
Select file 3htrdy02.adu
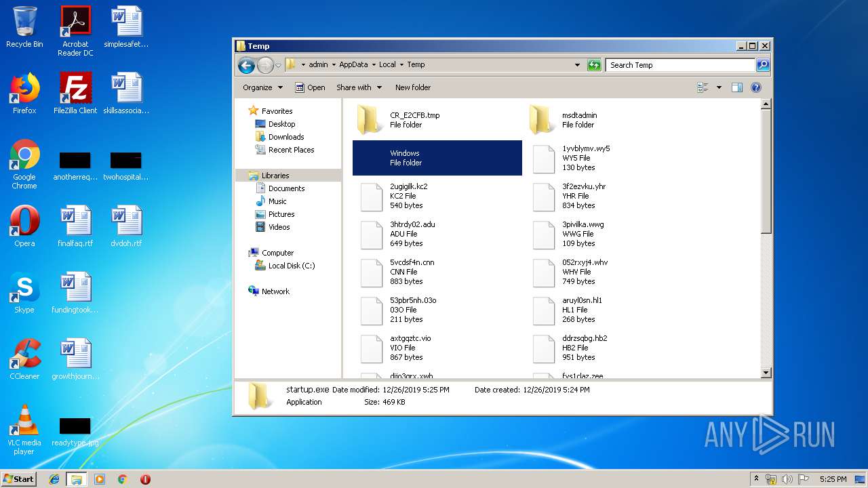tap(437, 234)
